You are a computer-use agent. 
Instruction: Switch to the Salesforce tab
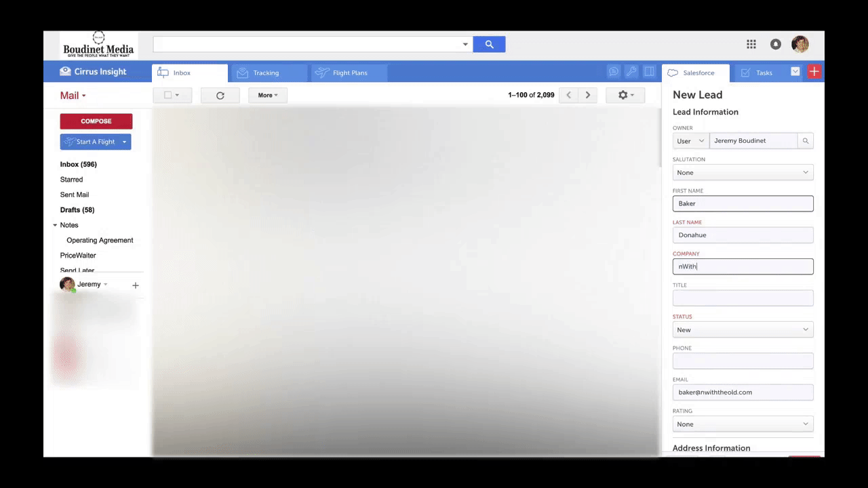[x=694, y=73]
